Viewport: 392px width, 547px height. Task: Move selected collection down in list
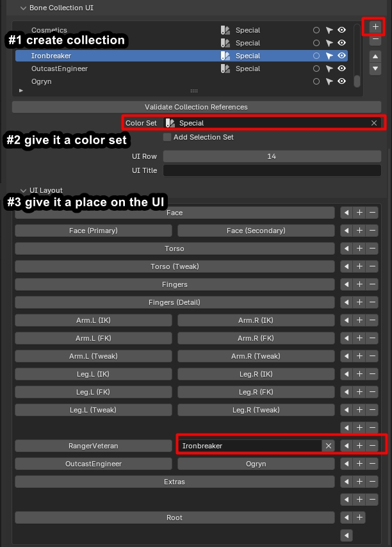click(375, 69)
